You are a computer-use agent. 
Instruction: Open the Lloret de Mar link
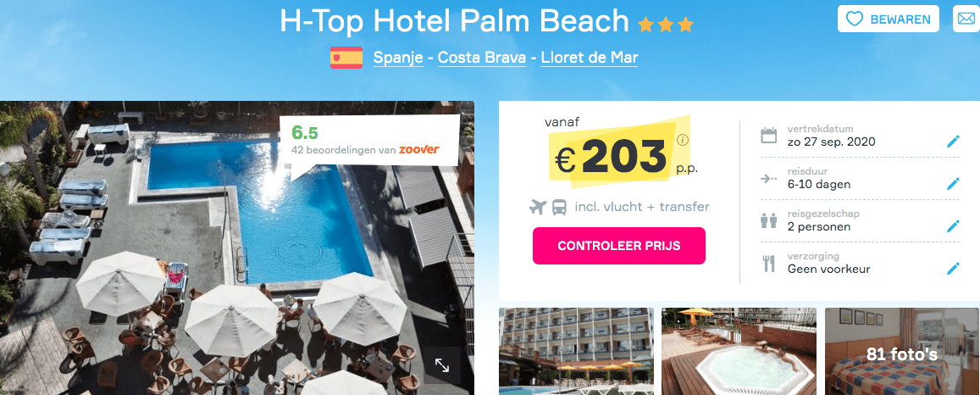click(x=590, y=58)
